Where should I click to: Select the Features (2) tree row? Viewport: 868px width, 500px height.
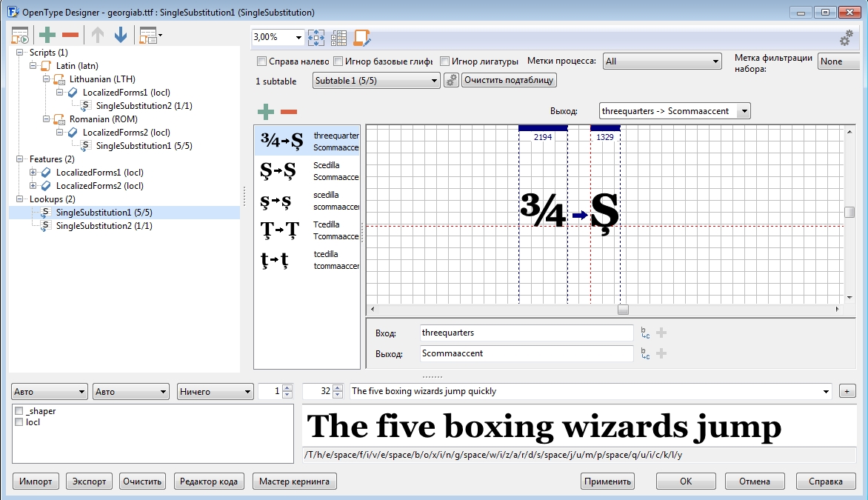coord(52,159)
